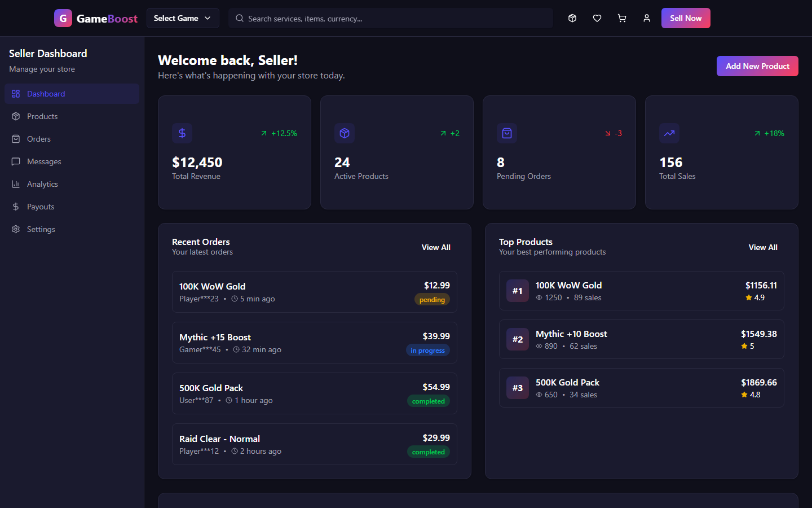
Task: Click the $1869.66 top product revenue
Action: pos(759,383)
